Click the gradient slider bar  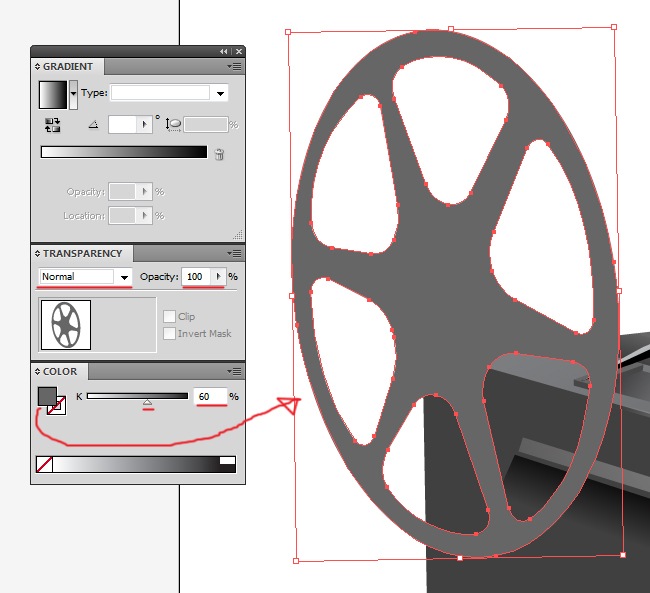[124, 152]
